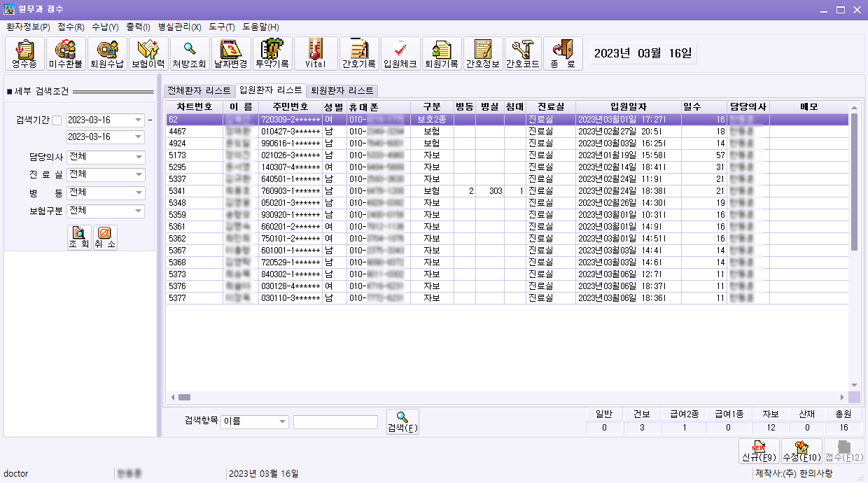This screenshot has height=483, width=868.
Task: Click the 건보 count value 3
Action: [x=641, y=428]
